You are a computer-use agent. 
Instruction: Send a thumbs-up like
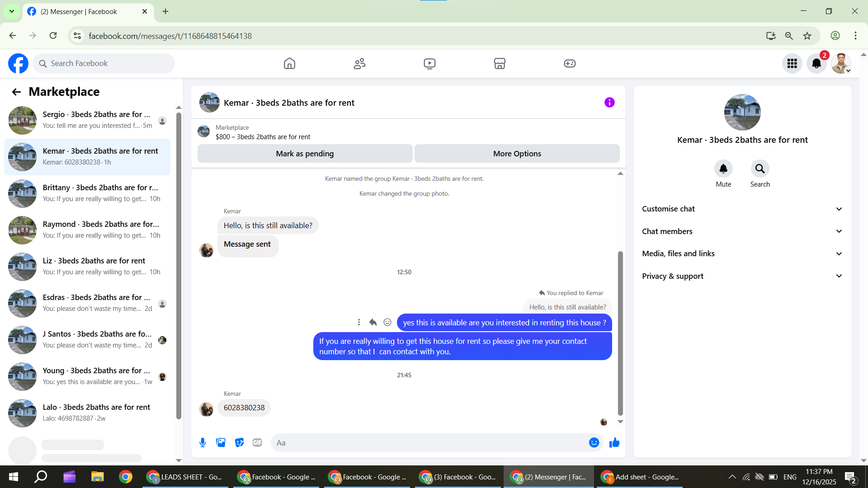(614, 443)
